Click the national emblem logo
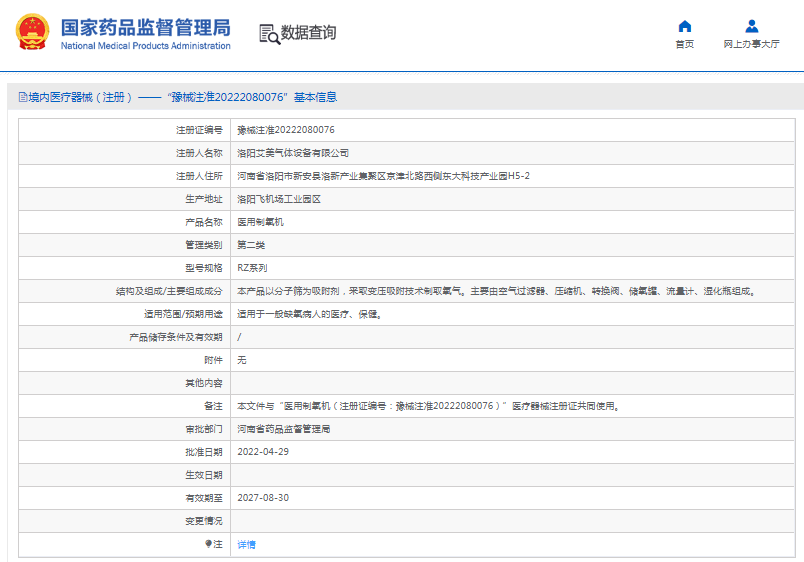Viewport: 804px width, 562px height. [32, 32]
